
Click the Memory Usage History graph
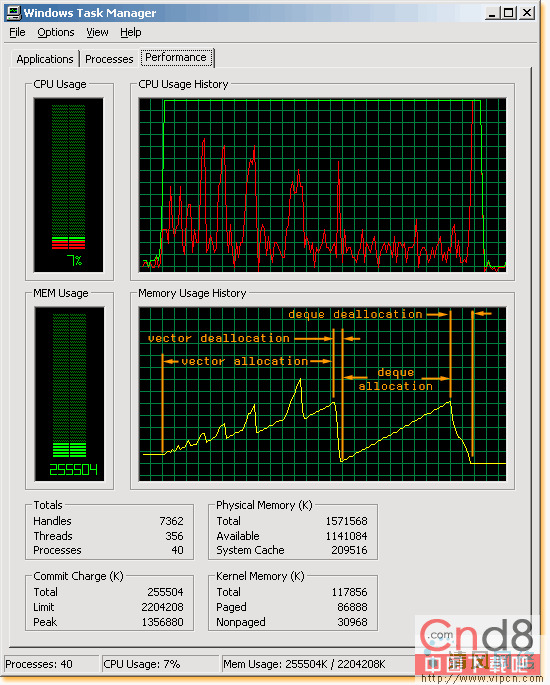point(322,394)
